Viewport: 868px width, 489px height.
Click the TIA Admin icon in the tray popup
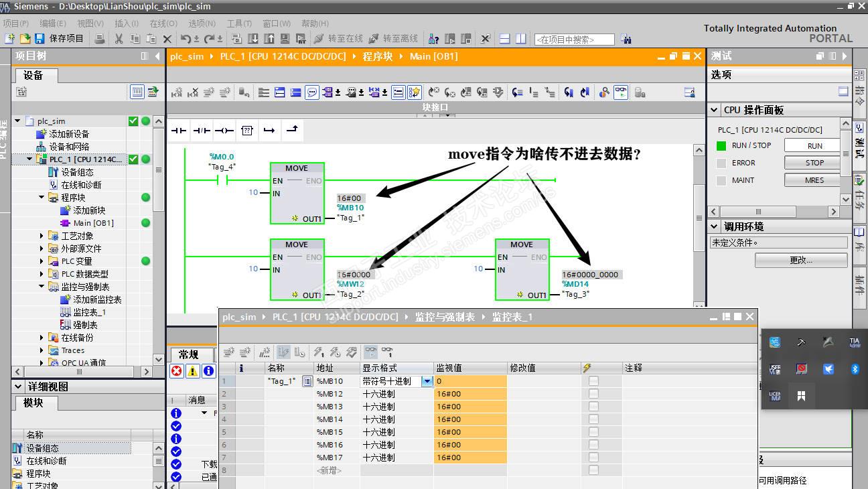(854, 342)
